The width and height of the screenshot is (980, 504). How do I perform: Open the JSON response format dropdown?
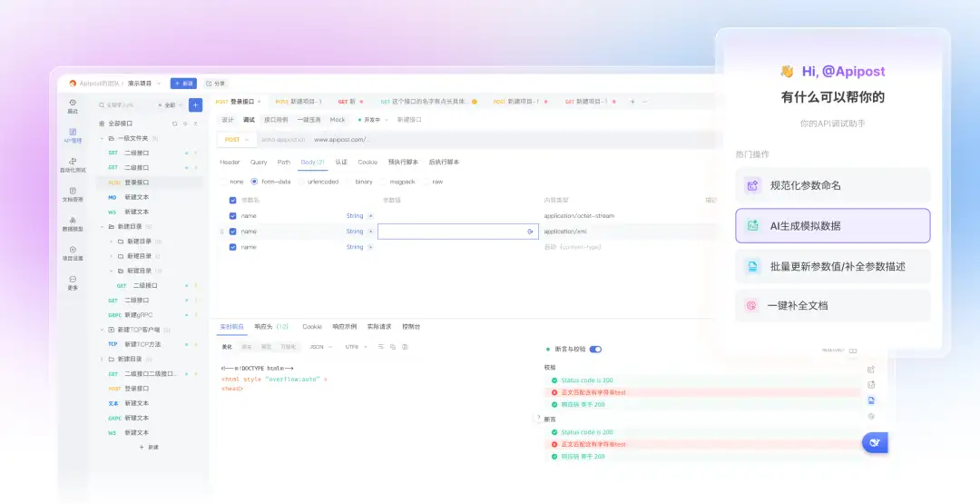(318, 347)
